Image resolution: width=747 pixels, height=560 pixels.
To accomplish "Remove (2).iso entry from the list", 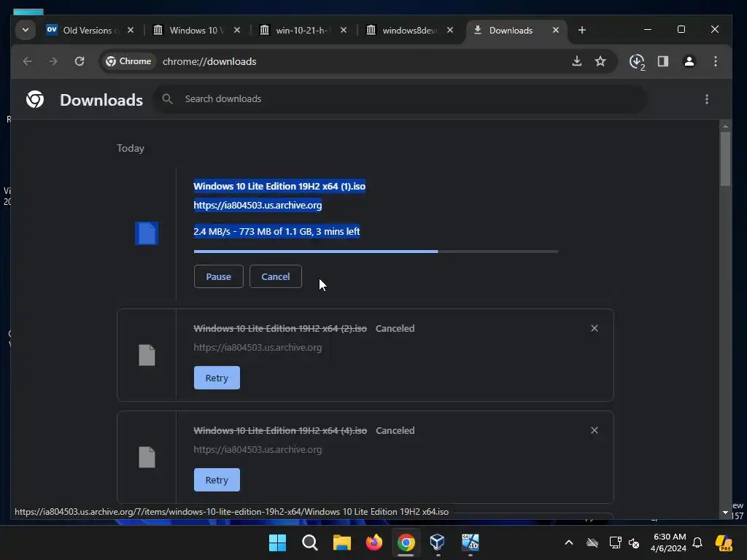I will point(594,328).
